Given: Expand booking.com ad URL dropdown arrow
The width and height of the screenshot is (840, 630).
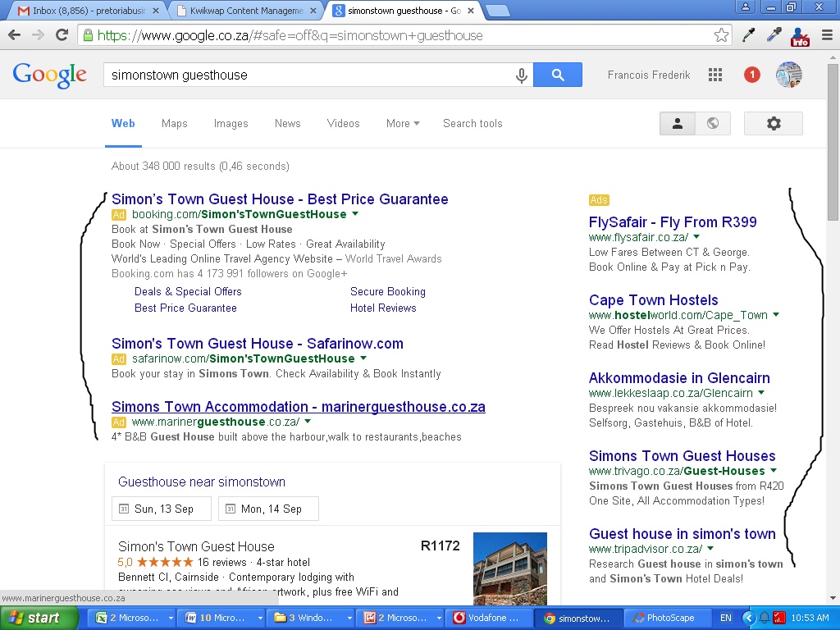Looking at the screenshot, I should [355, 214].
